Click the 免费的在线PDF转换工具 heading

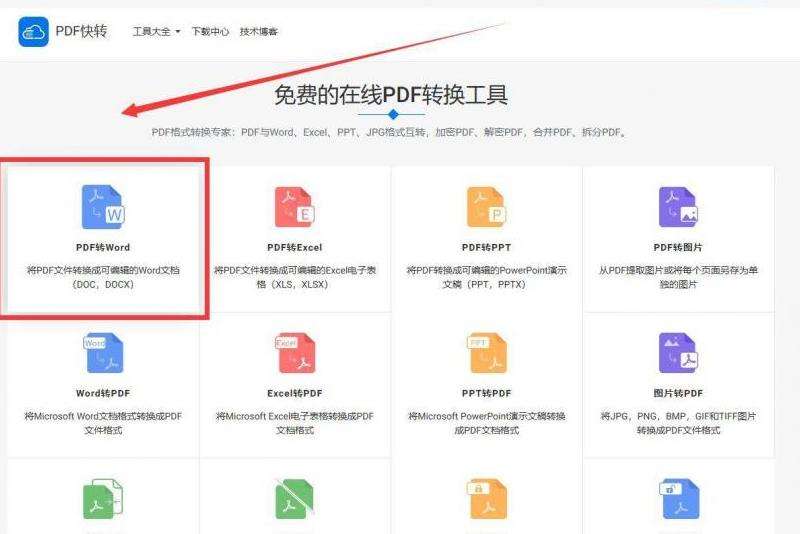point(391,95)
